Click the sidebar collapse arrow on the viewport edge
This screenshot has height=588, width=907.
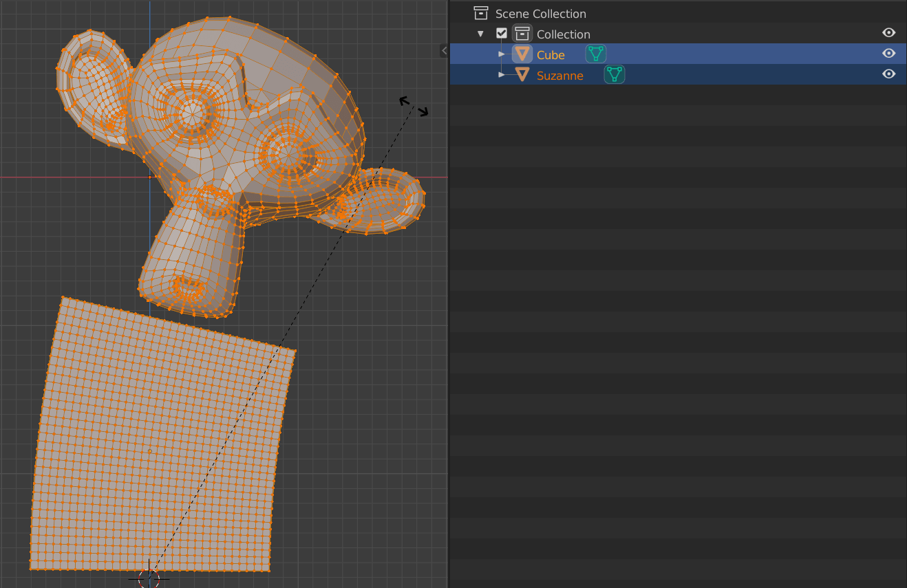coord(444,50)
